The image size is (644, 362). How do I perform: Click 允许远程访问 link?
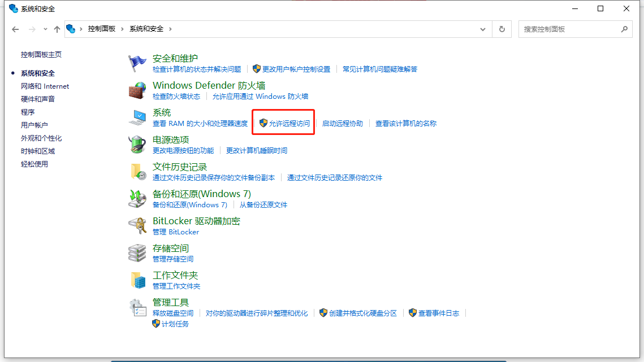[289, 124]
